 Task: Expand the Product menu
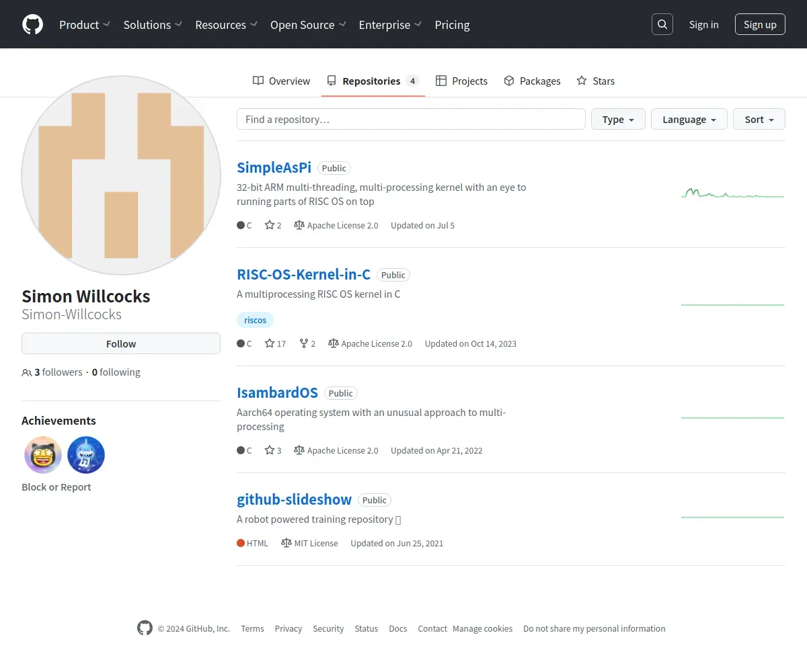pos(84,25)
